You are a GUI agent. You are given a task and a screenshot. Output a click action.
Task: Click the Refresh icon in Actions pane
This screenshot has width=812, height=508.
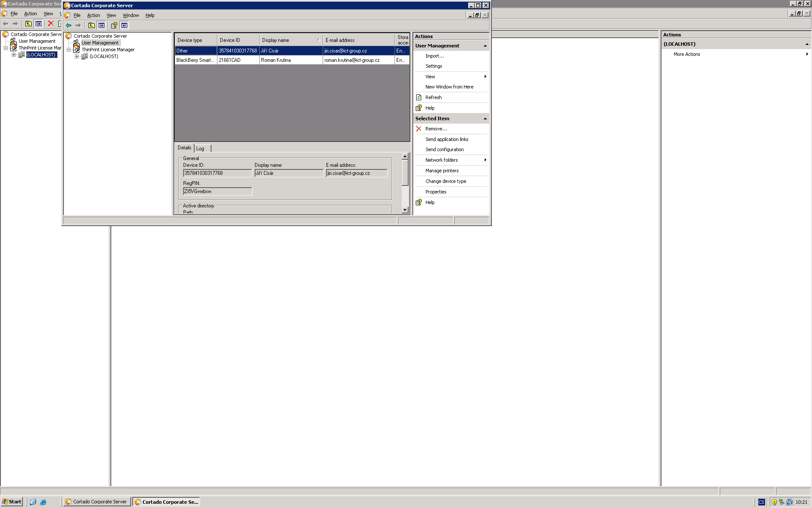pyautogui.click(x=419, y=97)
